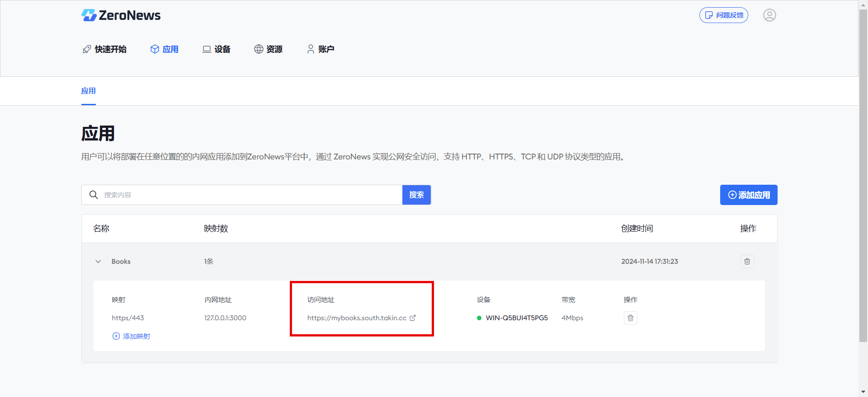Screen dimensions: 868x397
Task: Click the 创建时间 column header
Action: click(637, 229)
